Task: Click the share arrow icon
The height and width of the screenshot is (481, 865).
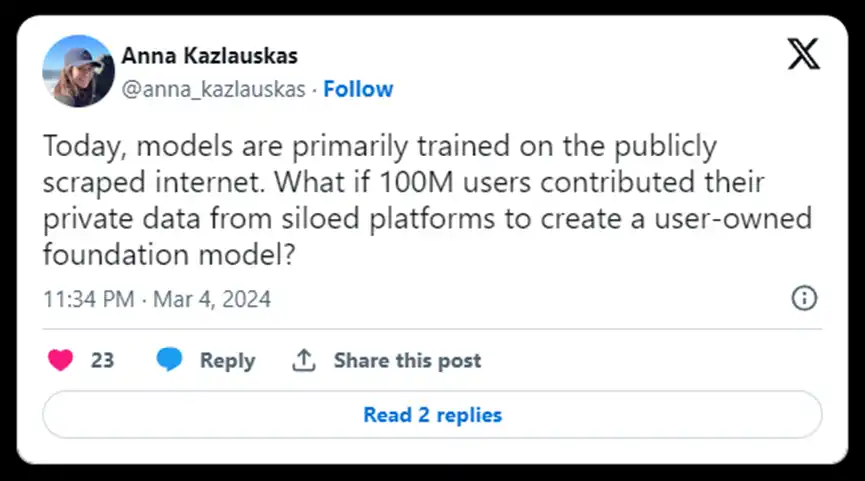Action: pyautogui.click(x=304, y=360)
